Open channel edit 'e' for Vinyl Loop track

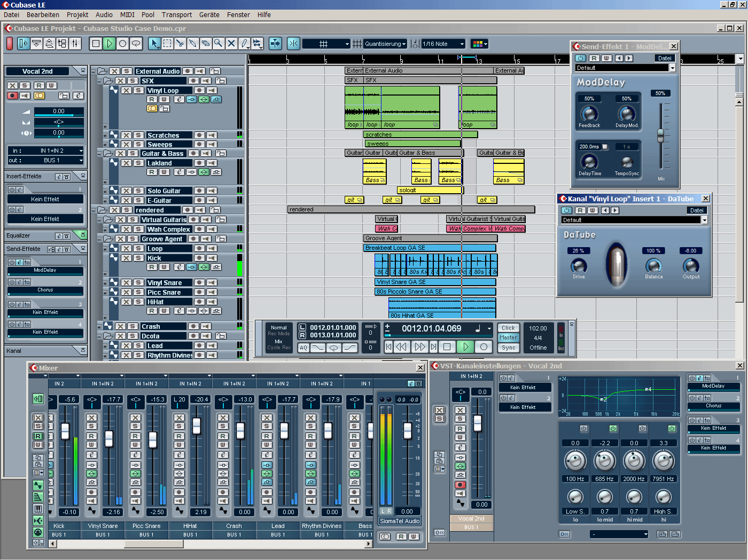pyautogui.click(x=179, y=99)
